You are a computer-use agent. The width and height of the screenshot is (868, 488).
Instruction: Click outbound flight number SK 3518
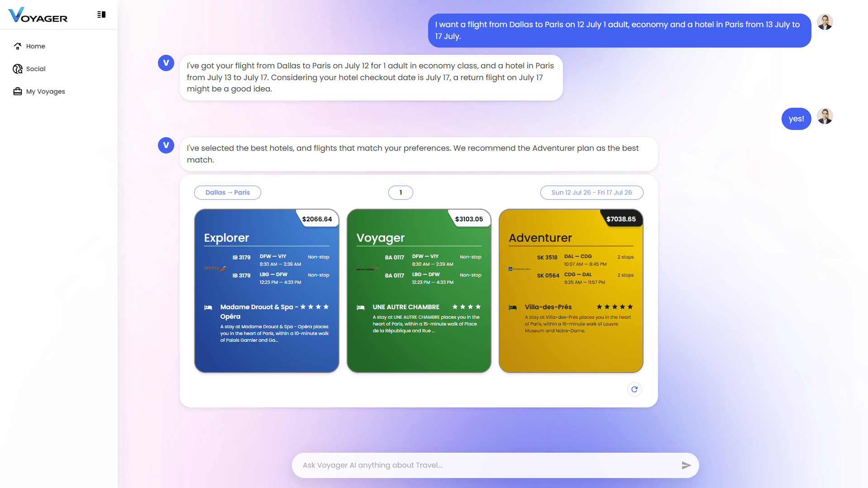[547, 258]
